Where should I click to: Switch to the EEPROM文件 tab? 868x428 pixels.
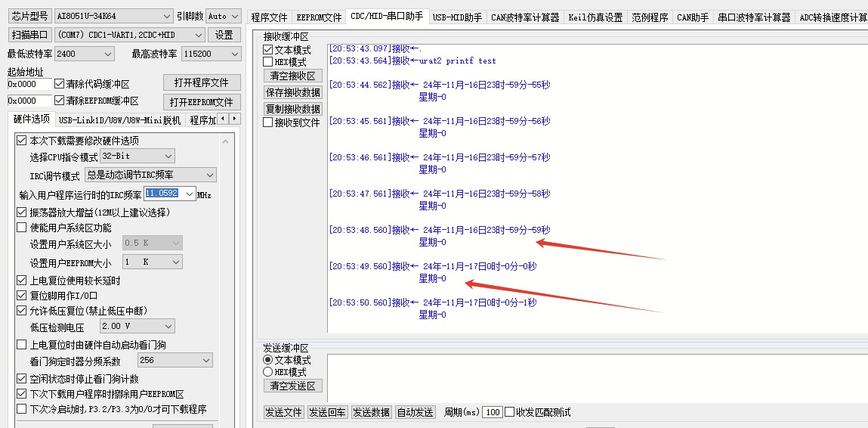point(319,17)
